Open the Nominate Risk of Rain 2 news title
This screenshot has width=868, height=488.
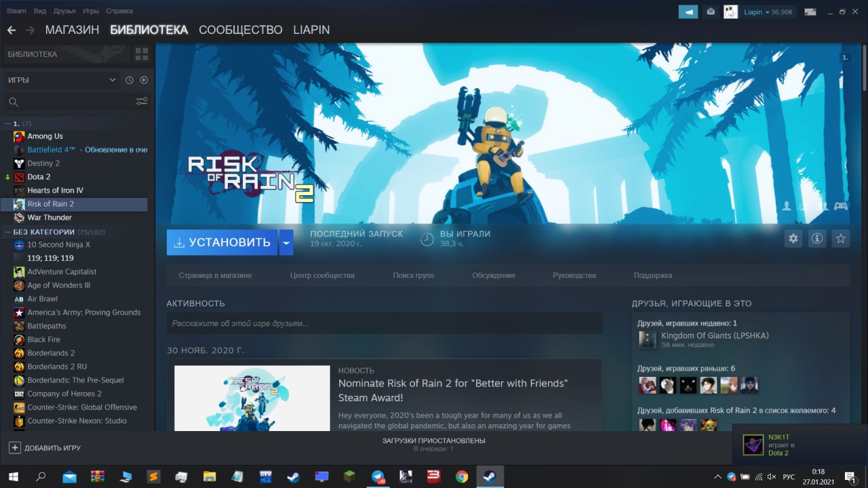click(453, 390)
